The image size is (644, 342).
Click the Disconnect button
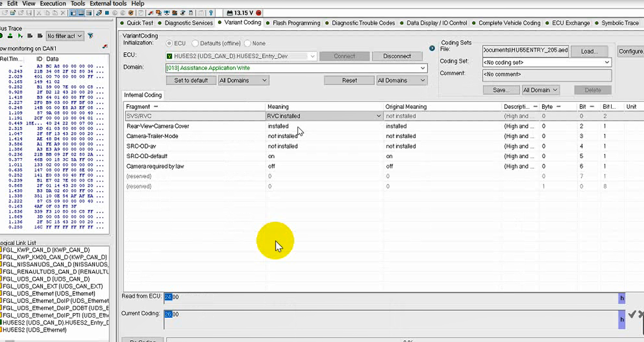click(397, 56)
